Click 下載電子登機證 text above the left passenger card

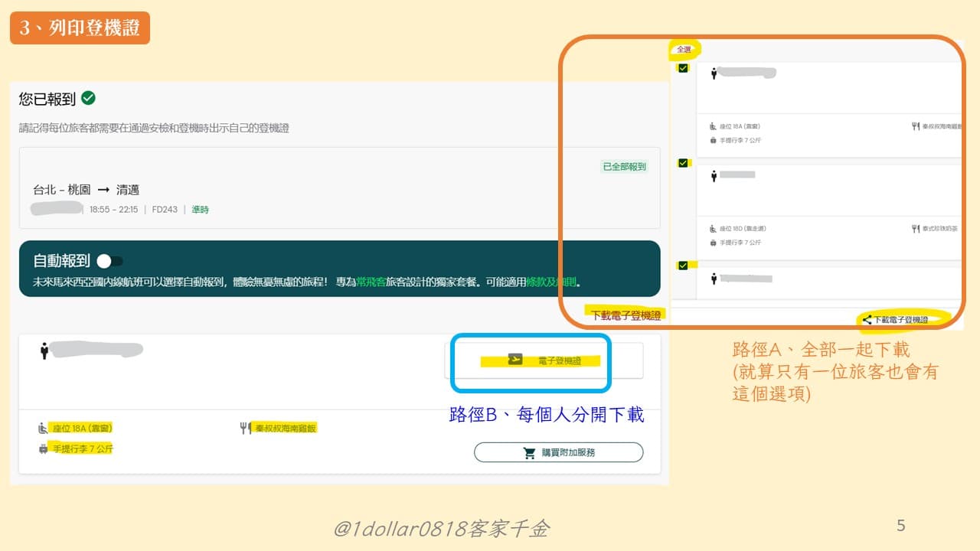[x=626, y=315]
